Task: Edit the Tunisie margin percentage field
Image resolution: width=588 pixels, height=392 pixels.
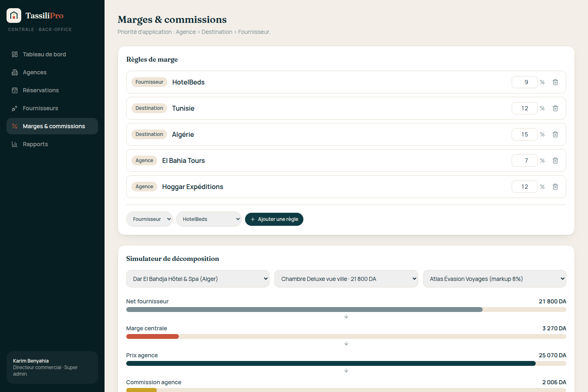Action: click(525, 108)
